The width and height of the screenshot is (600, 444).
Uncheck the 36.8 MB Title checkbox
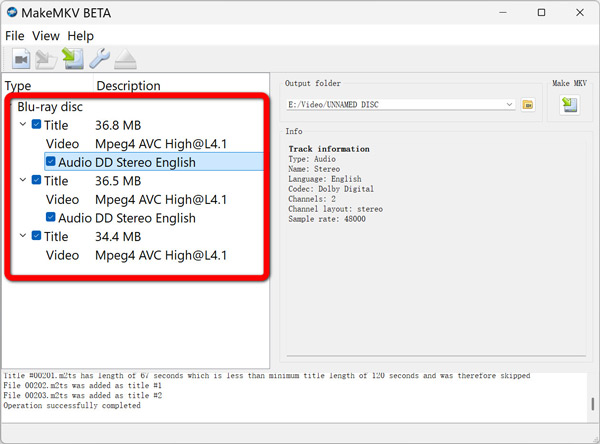tap(36, 124)
